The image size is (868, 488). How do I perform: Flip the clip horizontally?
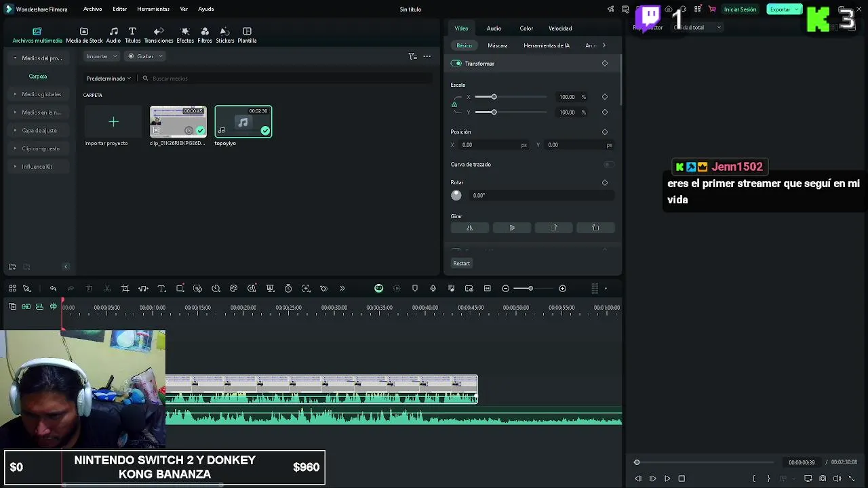point(469,228)
